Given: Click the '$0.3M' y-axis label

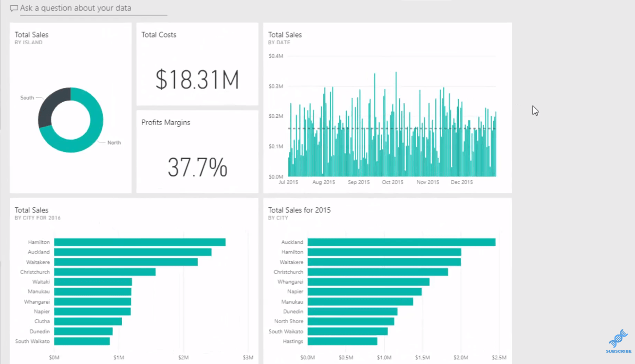Looking at the screenshot, I should tap(276, 86).
